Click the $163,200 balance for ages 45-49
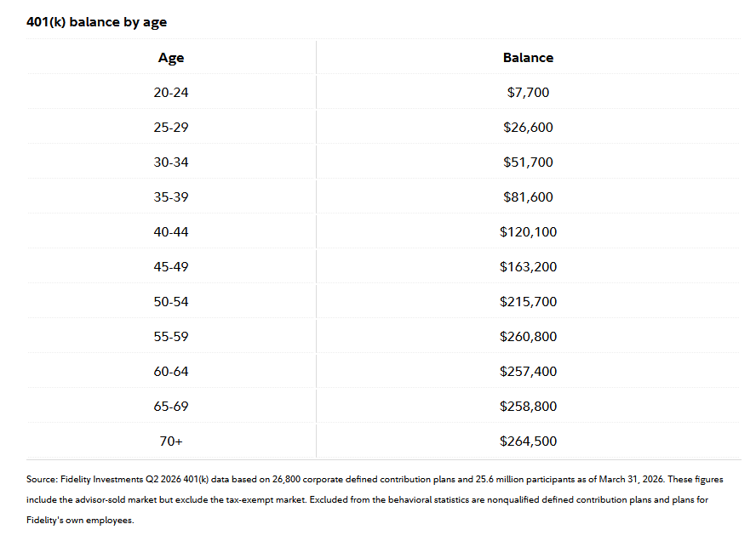Image resolution: width=756 pixels, height=541 pixels. click(528, 267)
